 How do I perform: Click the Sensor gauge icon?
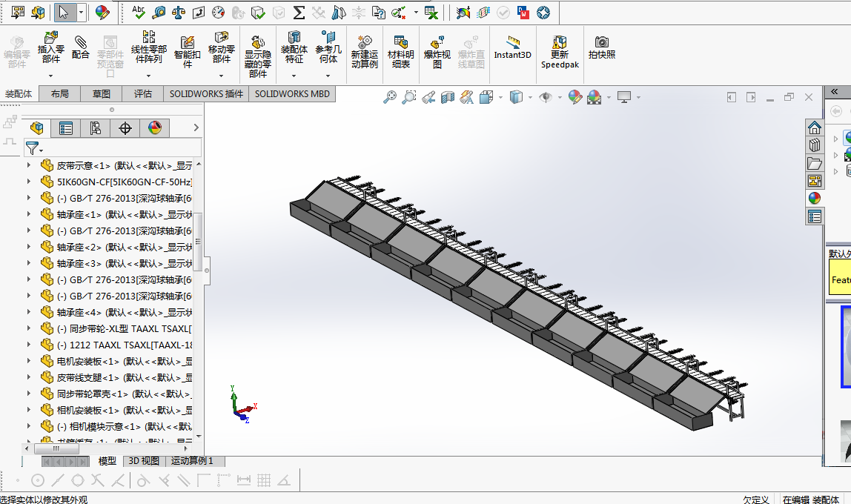[x=218, y=13]
